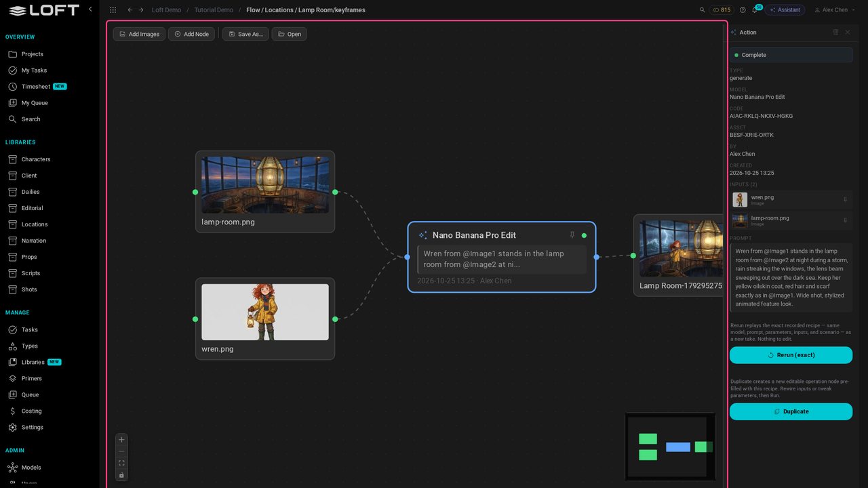This screenshot has height=488, width=868.
Task: Expand the Alex Chen user menu
Action: pyautogui.click(x=835, y=10)
